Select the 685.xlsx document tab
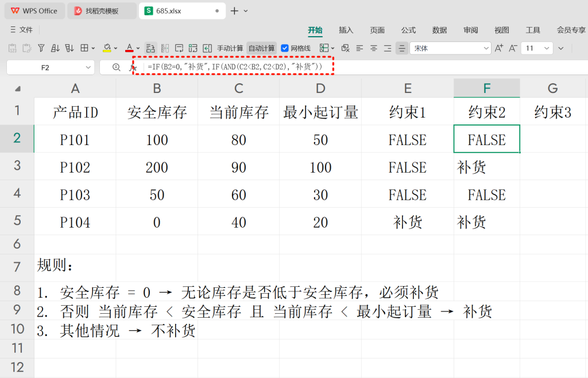 (x=182, y=11)
